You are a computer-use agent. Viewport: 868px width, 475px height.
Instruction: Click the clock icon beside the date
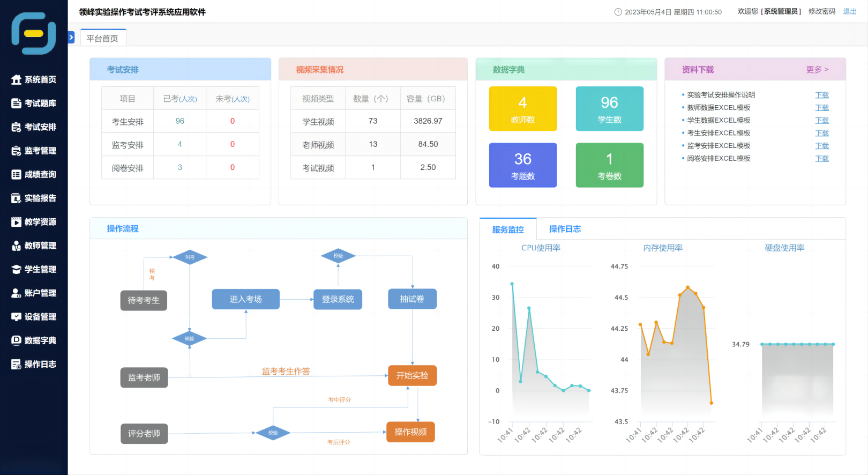(618, 12)
